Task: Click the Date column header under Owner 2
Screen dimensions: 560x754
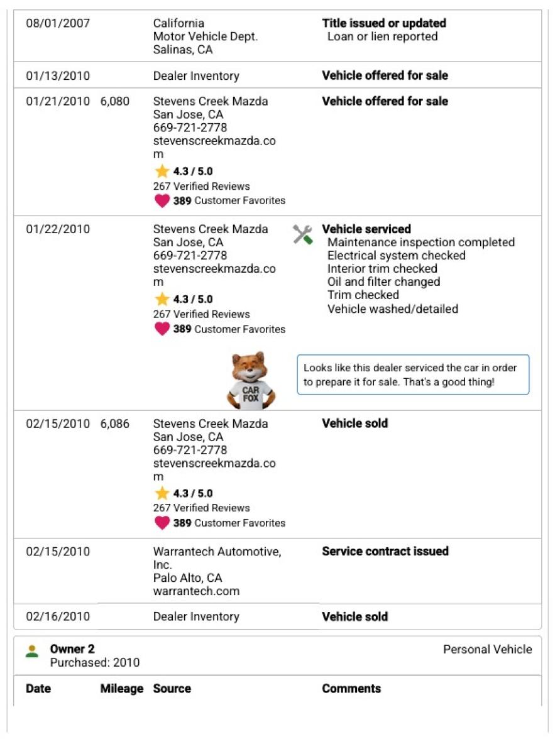Action: pyautogui.click(x=38, y=689)
